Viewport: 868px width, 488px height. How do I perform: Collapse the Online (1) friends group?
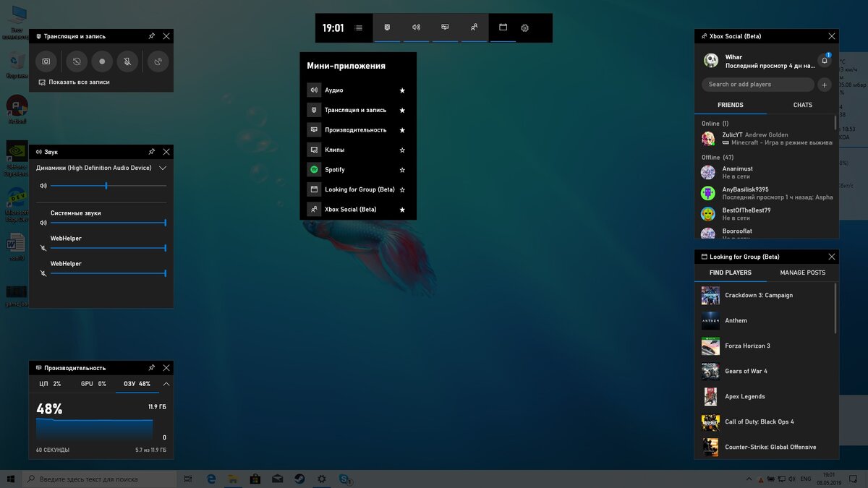pyautogui.click(x=715, y=124)
